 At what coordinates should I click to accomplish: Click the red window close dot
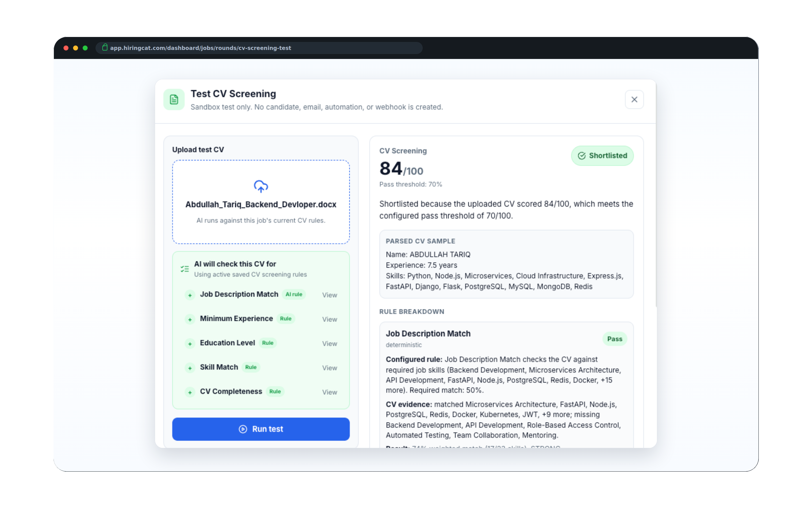(66, 48)
